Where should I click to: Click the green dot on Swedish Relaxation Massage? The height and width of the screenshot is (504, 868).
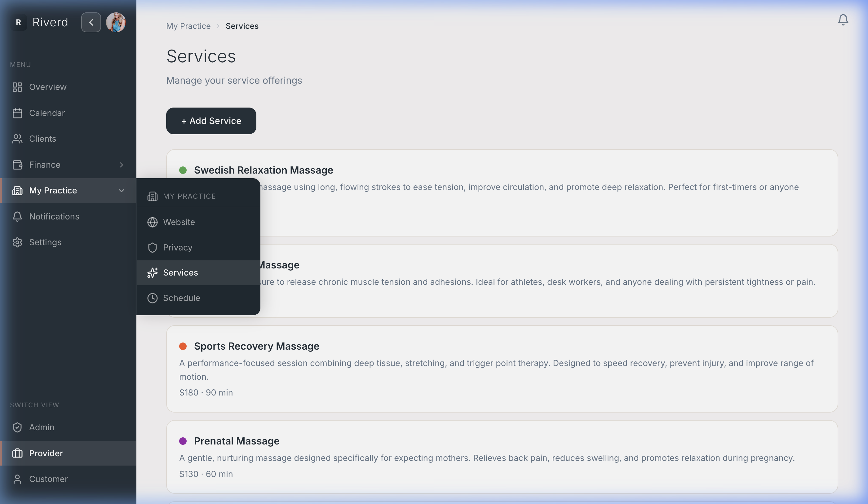point(183,170)
